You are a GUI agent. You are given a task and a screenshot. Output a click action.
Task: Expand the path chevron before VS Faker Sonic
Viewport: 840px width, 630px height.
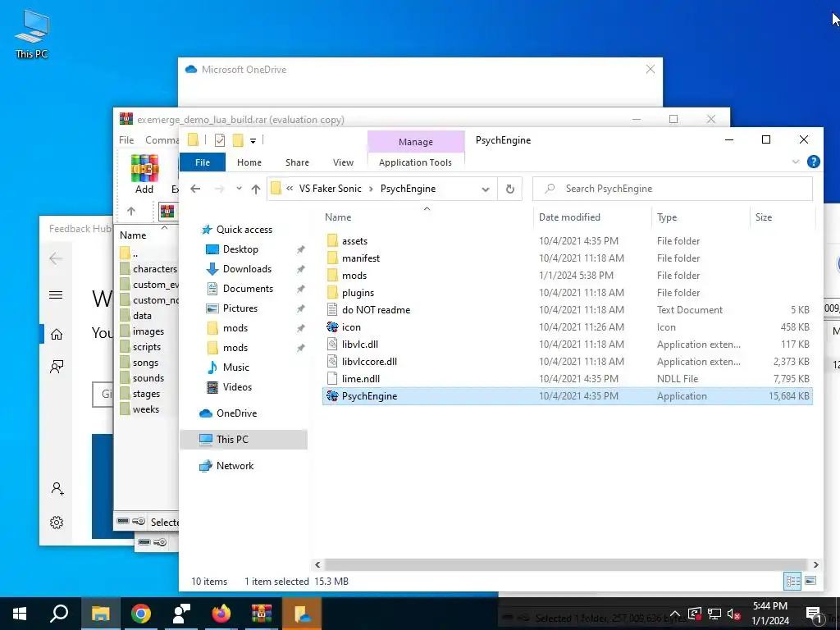pos(290,189)
